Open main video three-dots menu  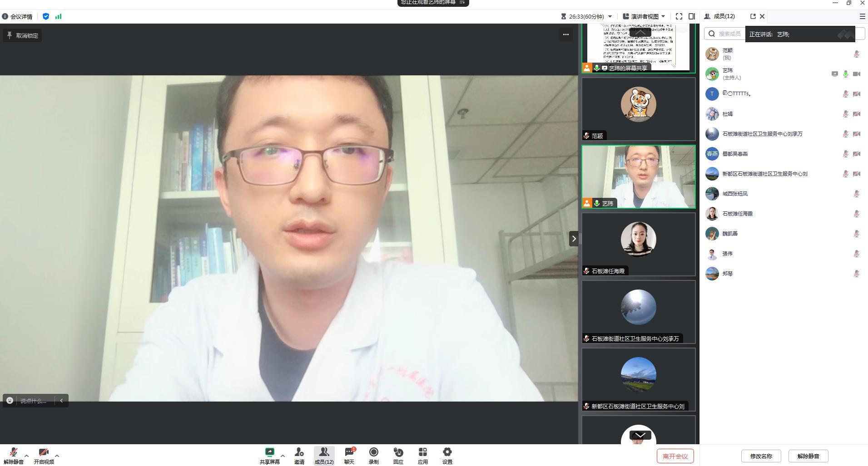565,34
